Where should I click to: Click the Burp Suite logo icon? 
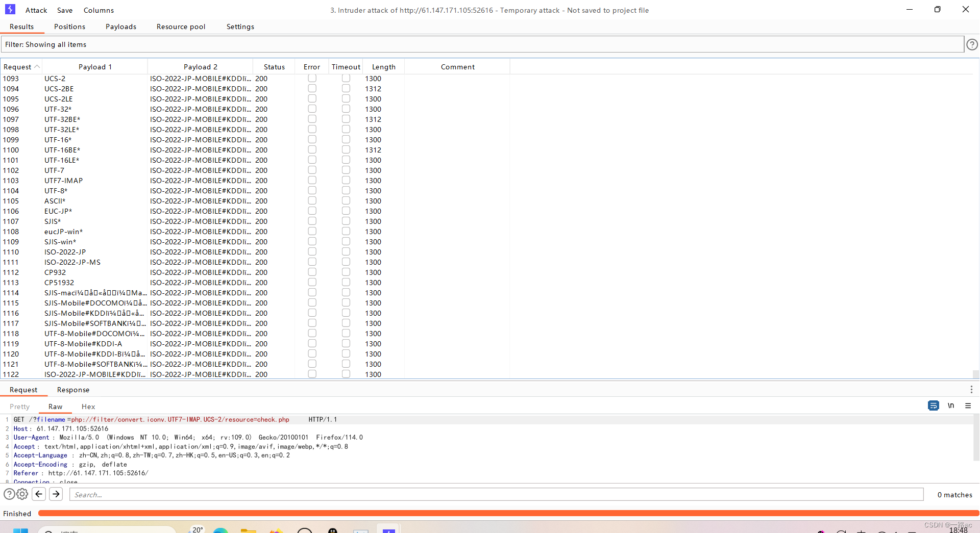10,9
